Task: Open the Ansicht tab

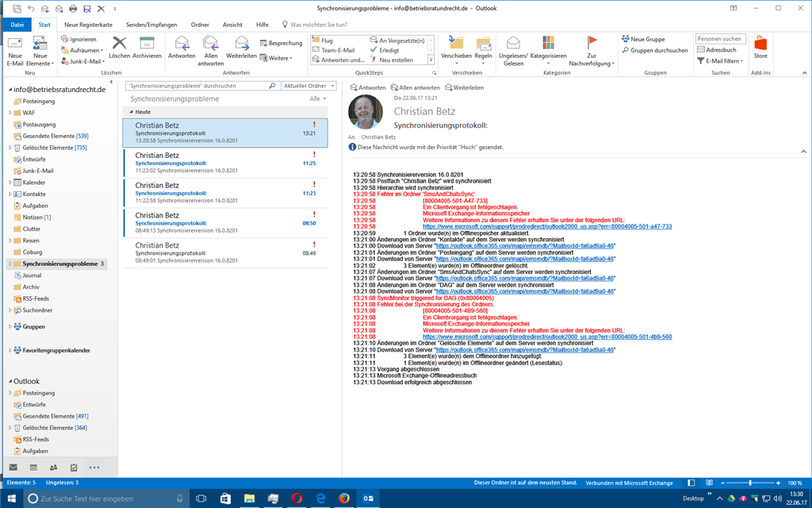Action: (x=232, y=25)
